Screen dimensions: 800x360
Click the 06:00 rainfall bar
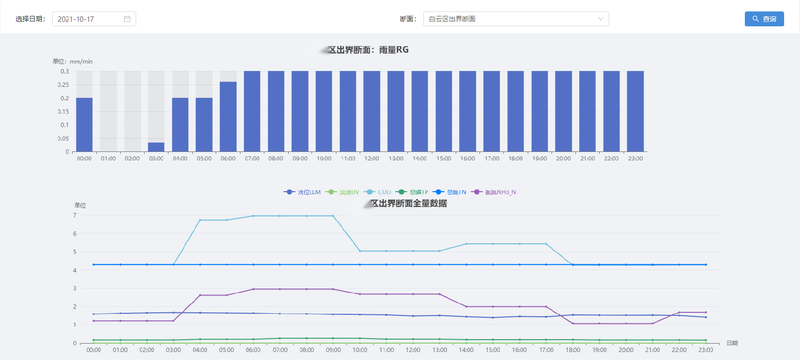[x=228, y=117]
